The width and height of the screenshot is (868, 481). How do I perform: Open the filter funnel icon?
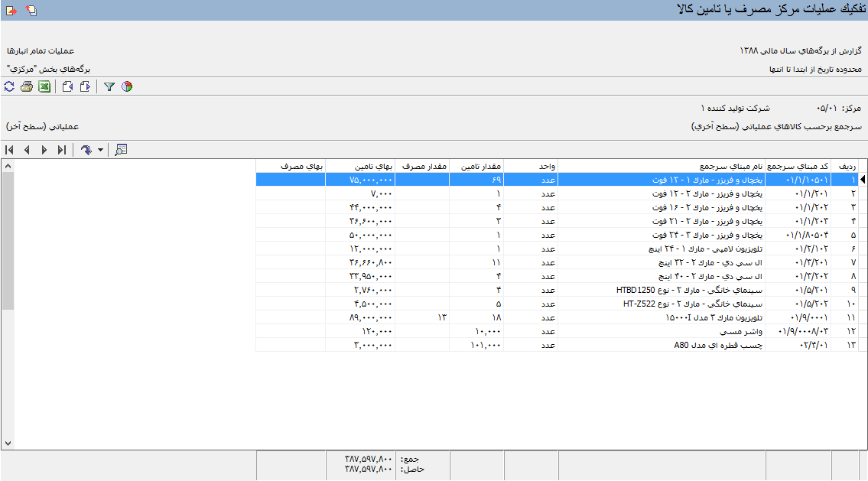(109, 87)
